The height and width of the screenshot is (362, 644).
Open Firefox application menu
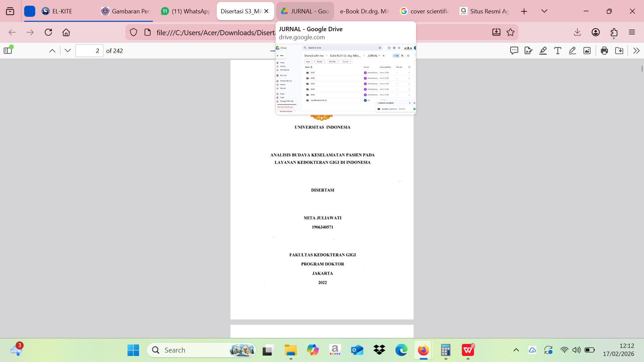[632, 32]
